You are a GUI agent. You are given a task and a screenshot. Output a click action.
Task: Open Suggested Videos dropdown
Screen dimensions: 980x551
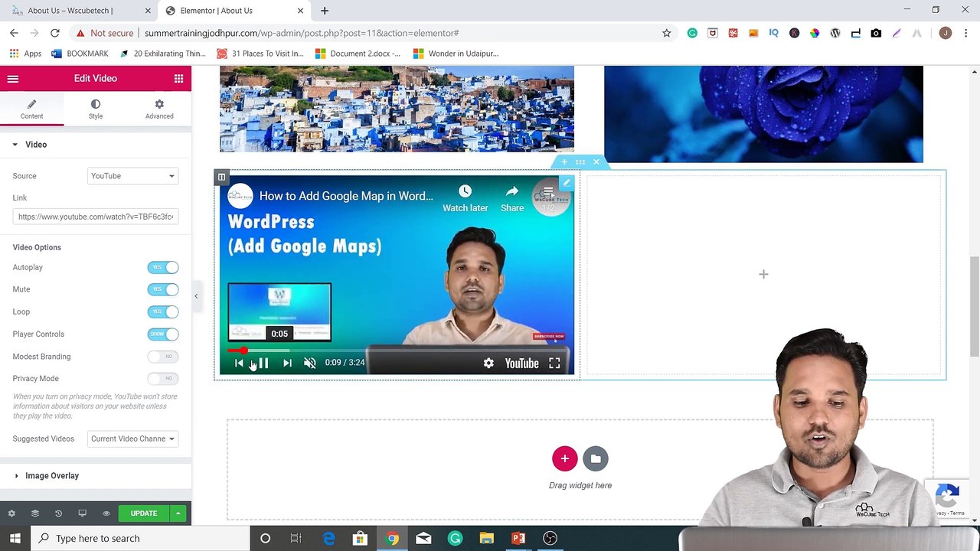(x=132, y=439)
